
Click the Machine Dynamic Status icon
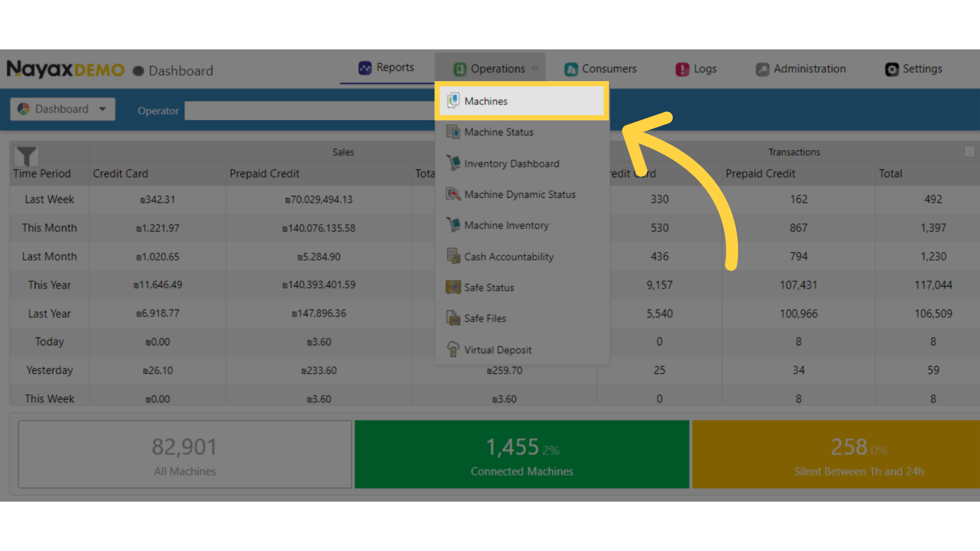tap(453, 194)
